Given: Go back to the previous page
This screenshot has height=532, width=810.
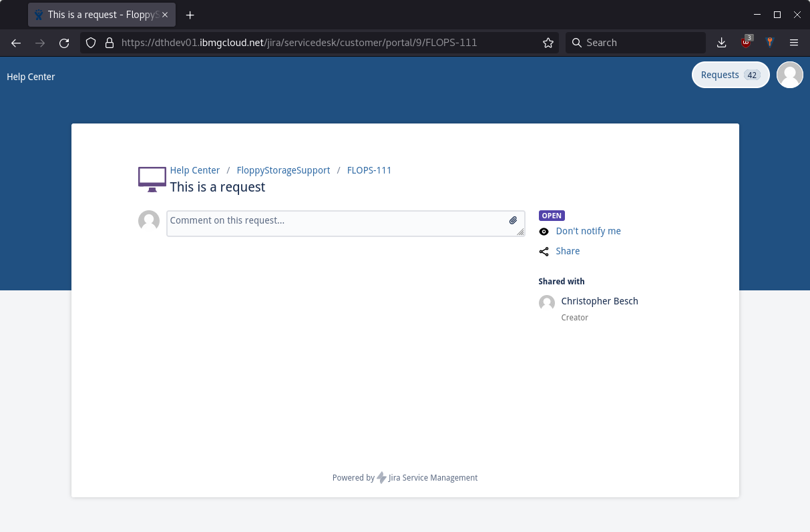Looking at the screenshot, I should (x=17, y=43).
